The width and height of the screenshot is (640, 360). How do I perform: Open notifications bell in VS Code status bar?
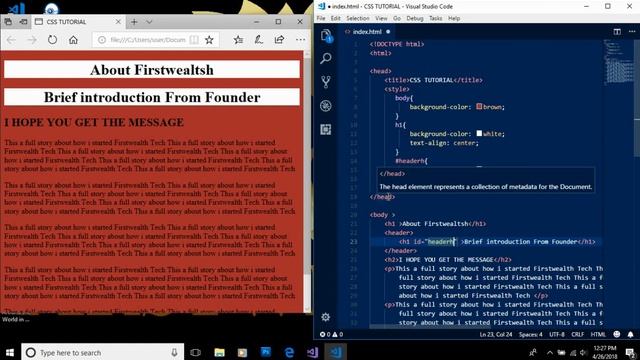coord(630,334)
